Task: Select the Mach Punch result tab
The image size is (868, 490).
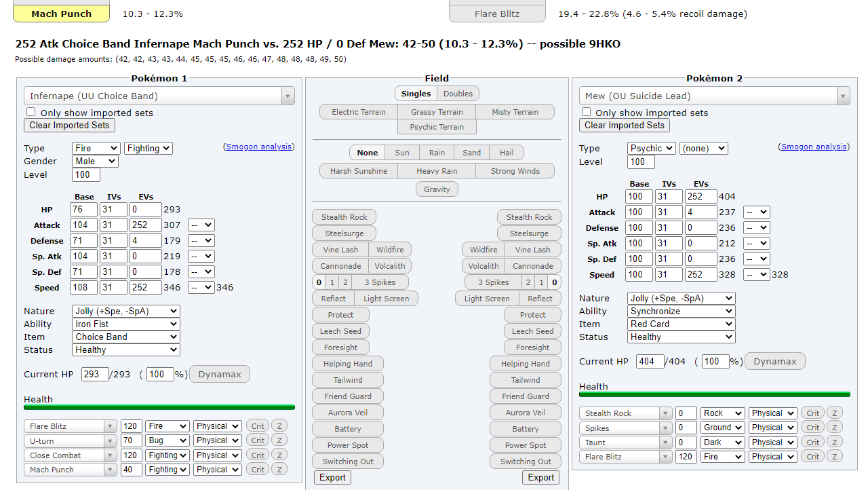Action: [61, 14]
